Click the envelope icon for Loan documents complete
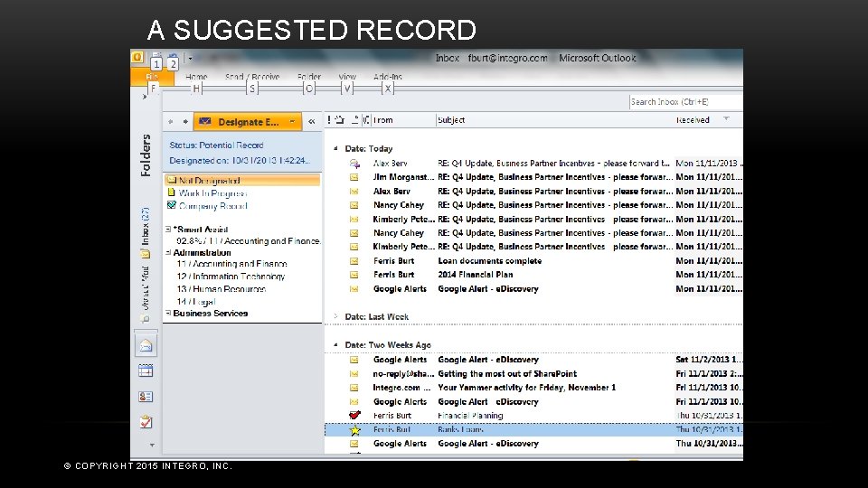This screenshot has height=488, width=868. point(354,260)
